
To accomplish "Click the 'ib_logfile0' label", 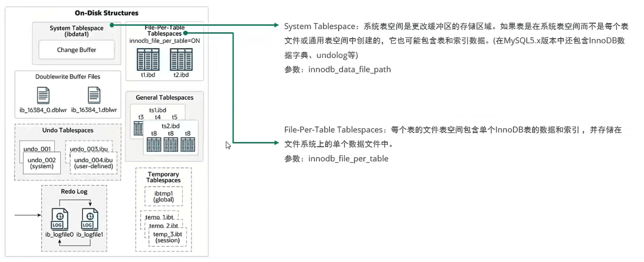I will [x=59, y=235].
